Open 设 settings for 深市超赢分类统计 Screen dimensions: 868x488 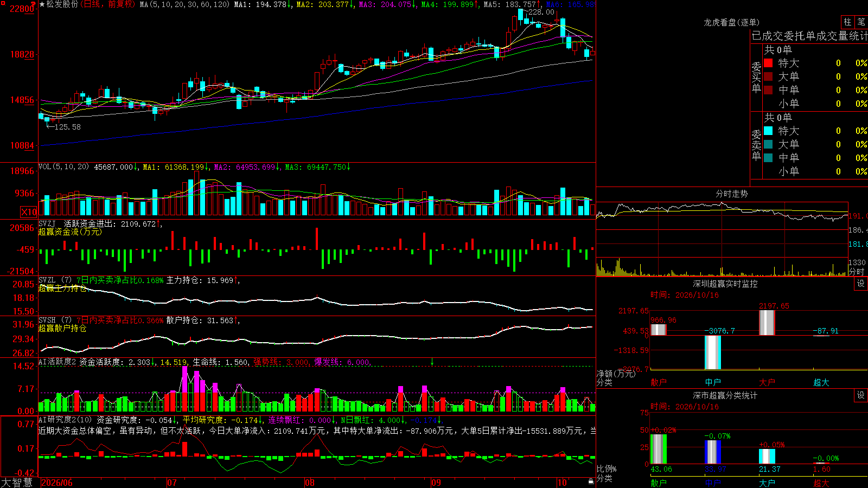pos(861,395)
